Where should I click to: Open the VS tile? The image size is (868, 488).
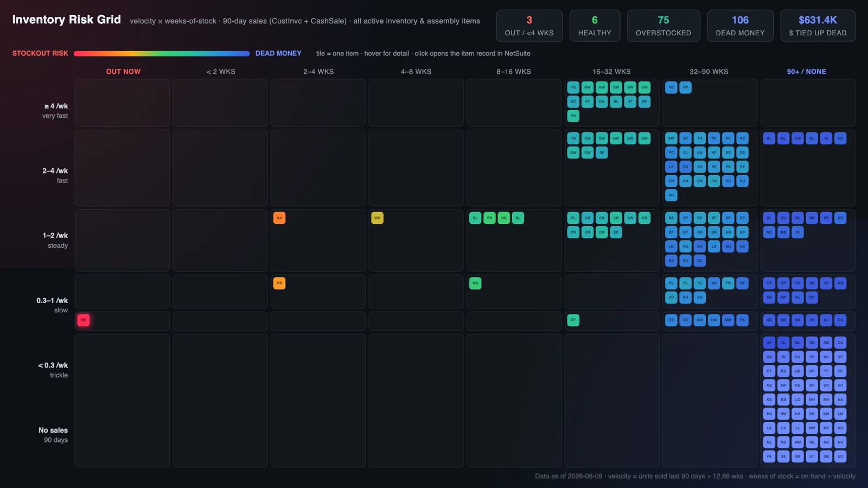(573, 115)
